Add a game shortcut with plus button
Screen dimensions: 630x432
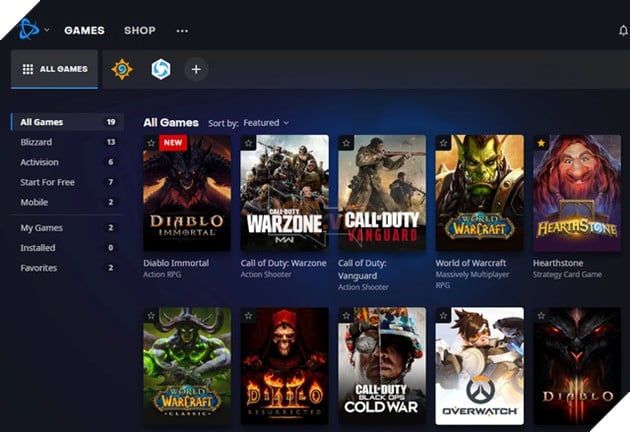point(196,70)
